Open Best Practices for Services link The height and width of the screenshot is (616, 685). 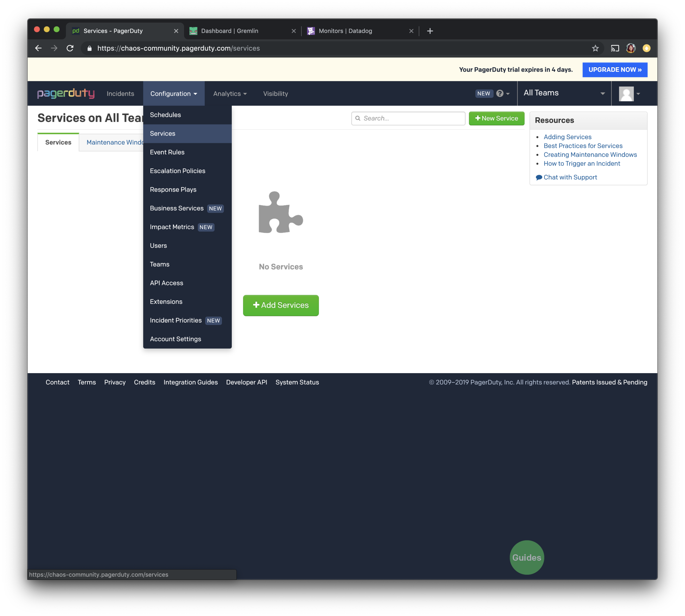(583, 146)
